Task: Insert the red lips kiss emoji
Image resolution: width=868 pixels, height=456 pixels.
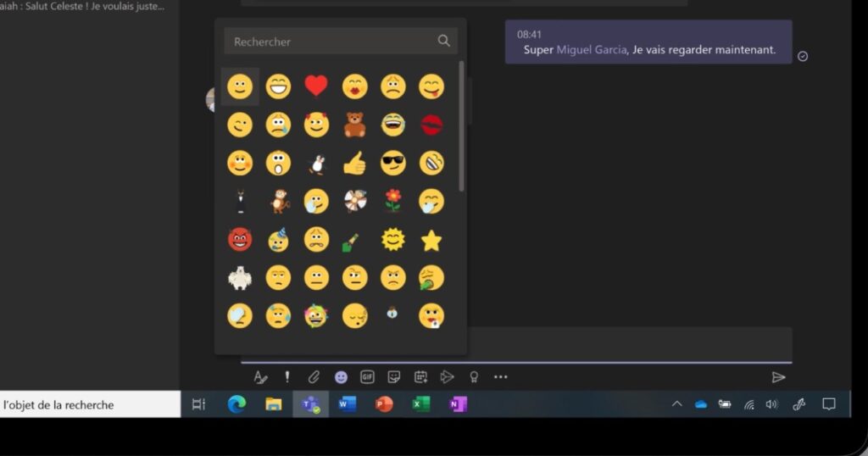Action: (431, 125)
